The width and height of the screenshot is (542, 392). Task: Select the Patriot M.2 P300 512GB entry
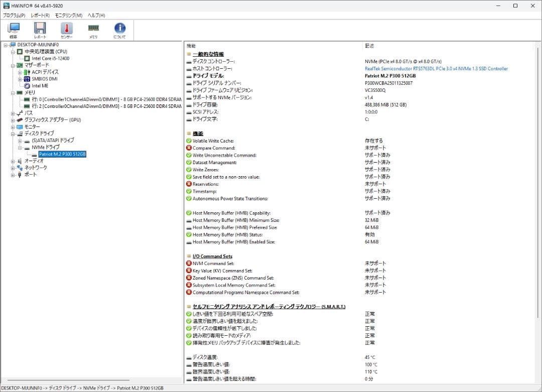62,154
